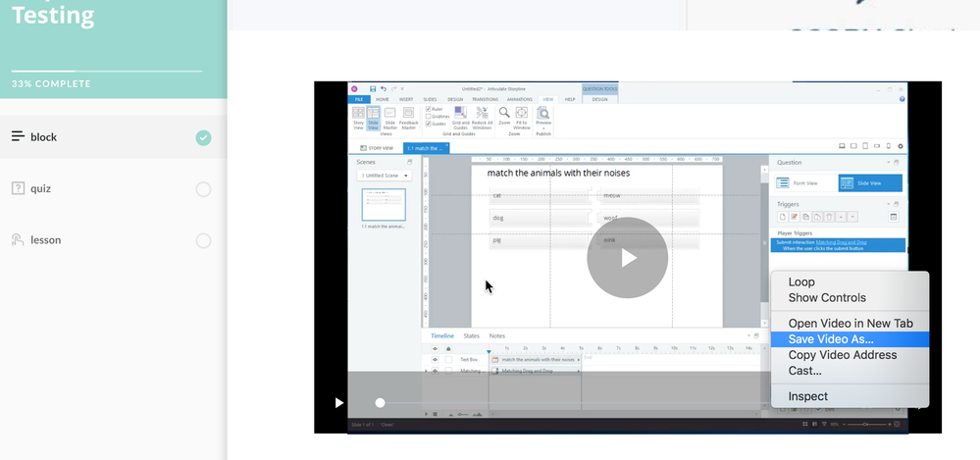Open the Triggers panel dropdown arrow
This screenshot has height=460, width=980.
[x=888, y=204]
